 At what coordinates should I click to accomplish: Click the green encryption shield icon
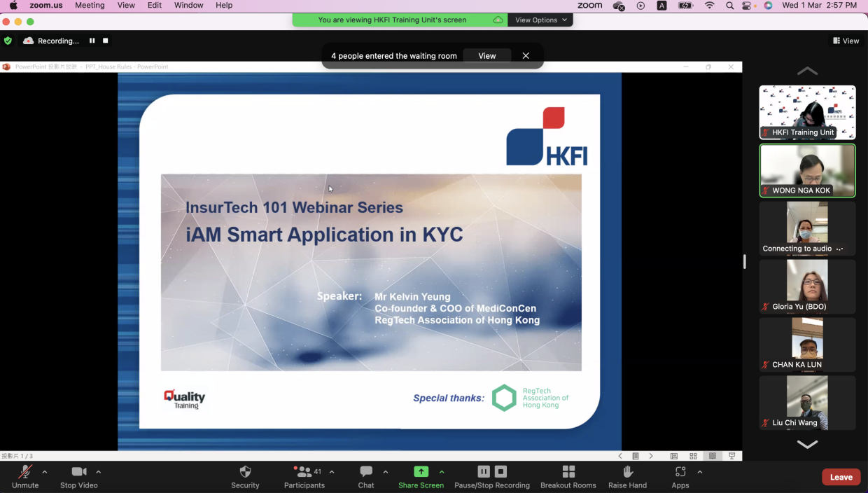[x=8, y=41]
